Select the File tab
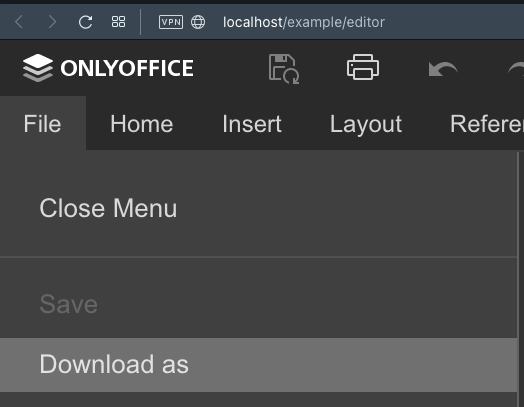524x407 pixels. [x=43, y=123]
